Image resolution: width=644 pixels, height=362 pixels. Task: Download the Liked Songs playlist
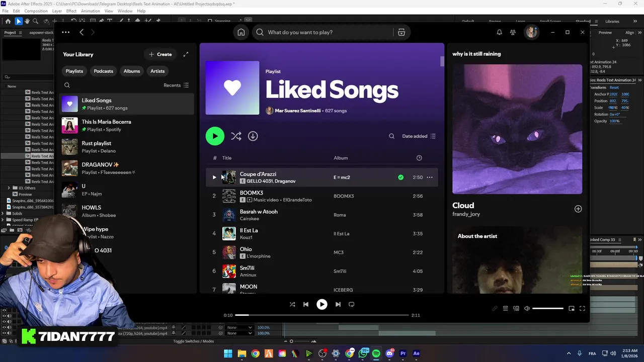[x=253, y=136]
